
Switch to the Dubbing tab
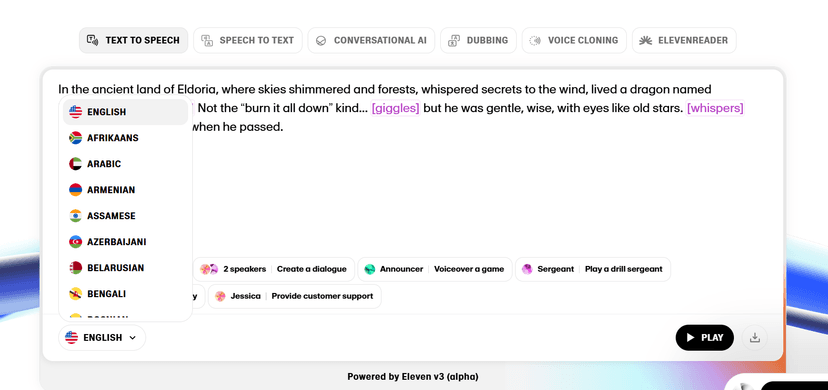coord(478,40)
